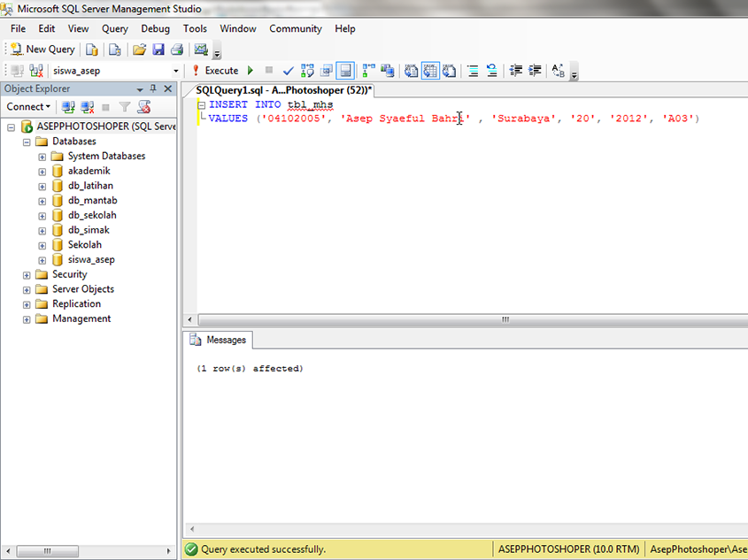Click the Print icon in the toolbar
Screen dimensions: 748x560
pyautogui.click(x=177, y=49)
